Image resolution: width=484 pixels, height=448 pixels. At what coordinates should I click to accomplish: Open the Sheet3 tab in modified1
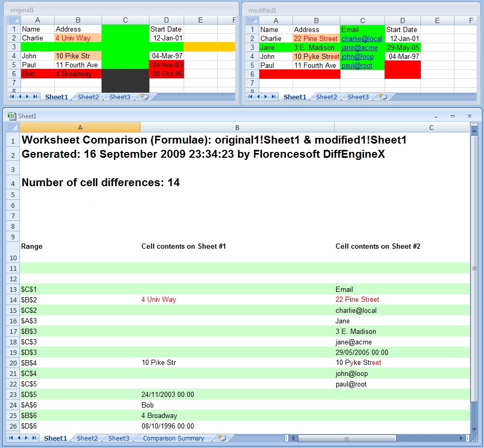click(x=358, y=97)
